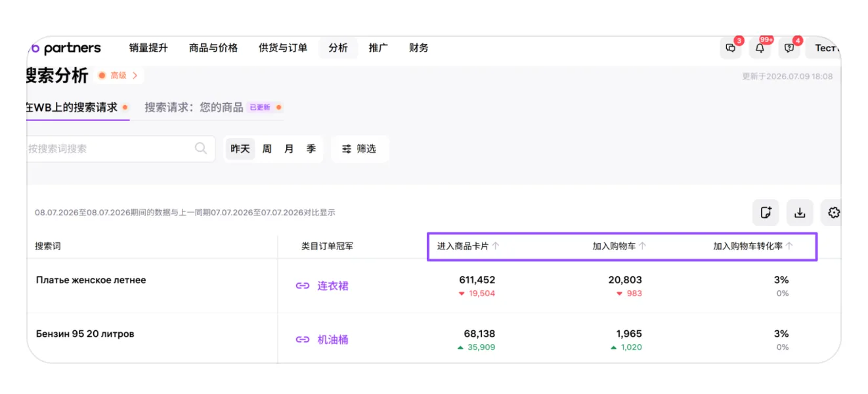The image size is (868, 394).
Task: Expand the 高级 plan badge chevron
Action: tap(135, 76)
